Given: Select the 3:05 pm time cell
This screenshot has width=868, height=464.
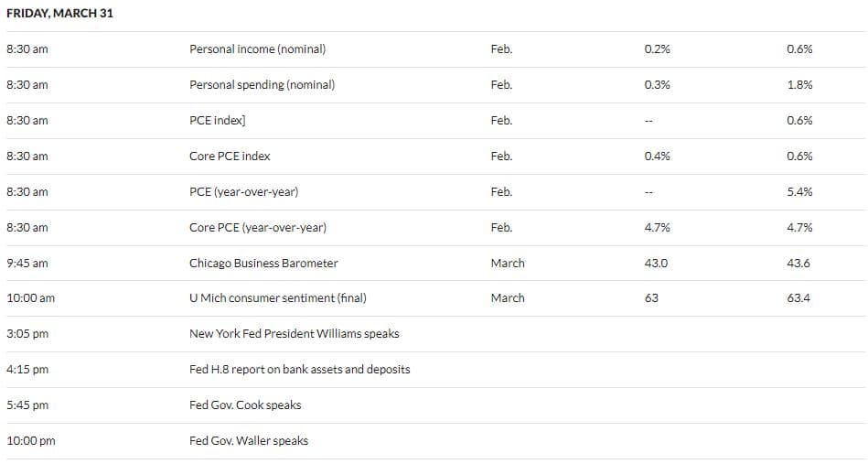Looking at the screenshot, I should pos(27,334).
